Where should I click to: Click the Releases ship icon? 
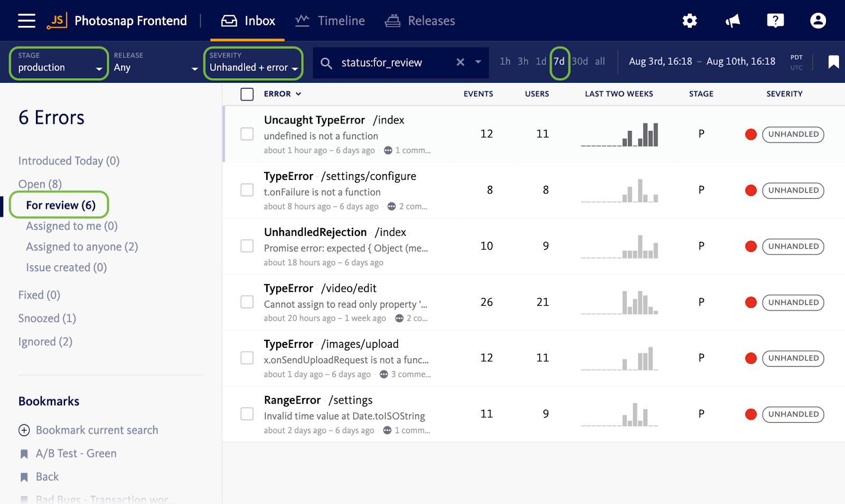point(392,21)
